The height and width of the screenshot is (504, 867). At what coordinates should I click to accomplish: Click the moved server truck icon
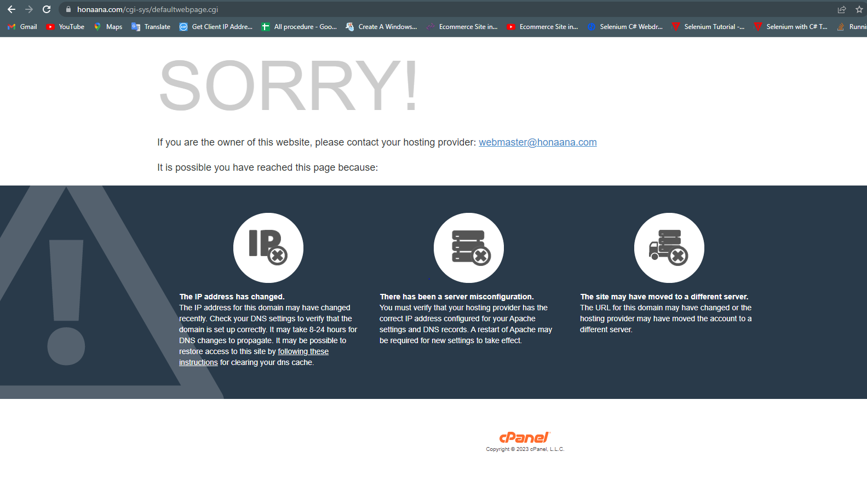(x=669, y=247)
